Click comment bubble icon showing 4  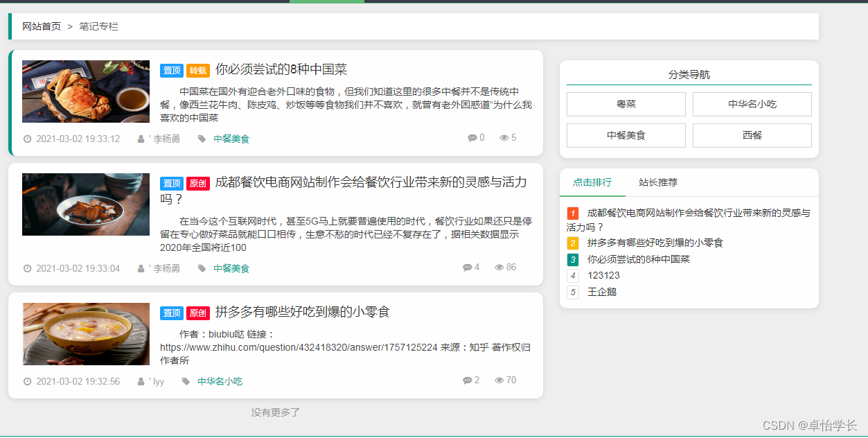[x=467, y=268]
